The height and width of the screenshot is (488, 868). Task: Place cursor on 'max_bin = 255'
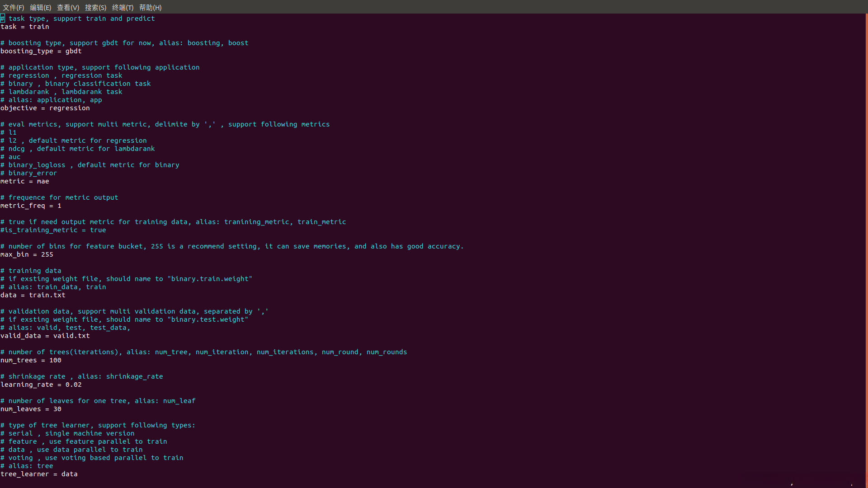pyautogui.click(x=27, y=254)
